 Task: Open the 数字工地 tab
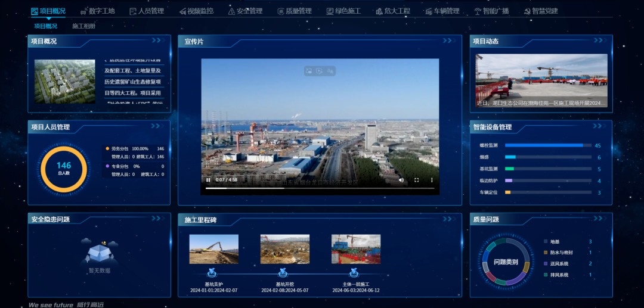coord(97,11)
